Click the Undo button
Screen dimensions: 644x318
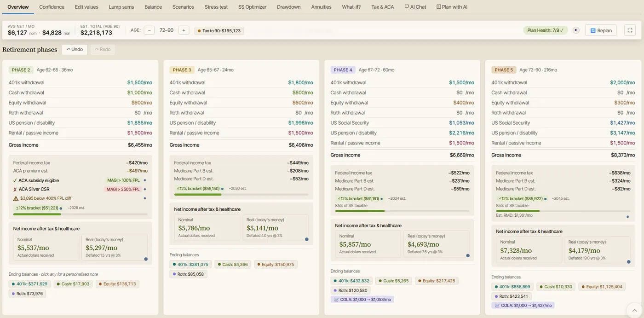point(75,49)
